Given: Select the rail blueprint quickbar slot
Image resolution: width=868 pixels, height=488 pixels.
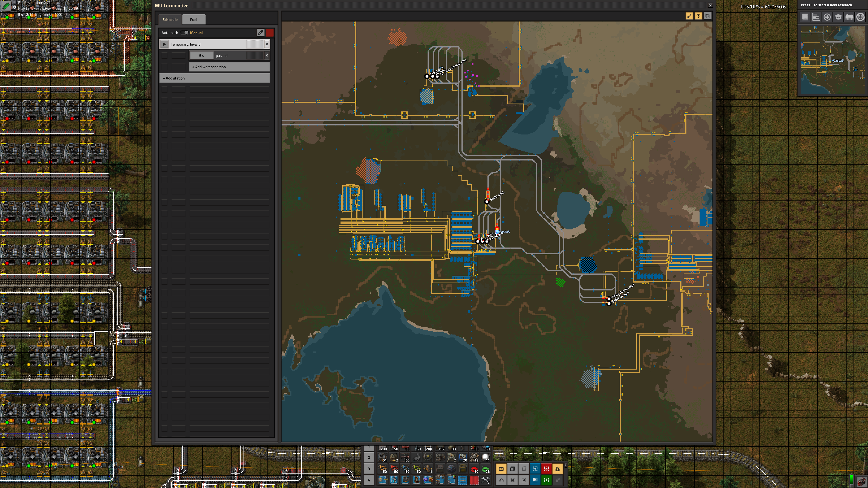Looking at the screenshot, I should pyautogui.click(x=463, y=480).
